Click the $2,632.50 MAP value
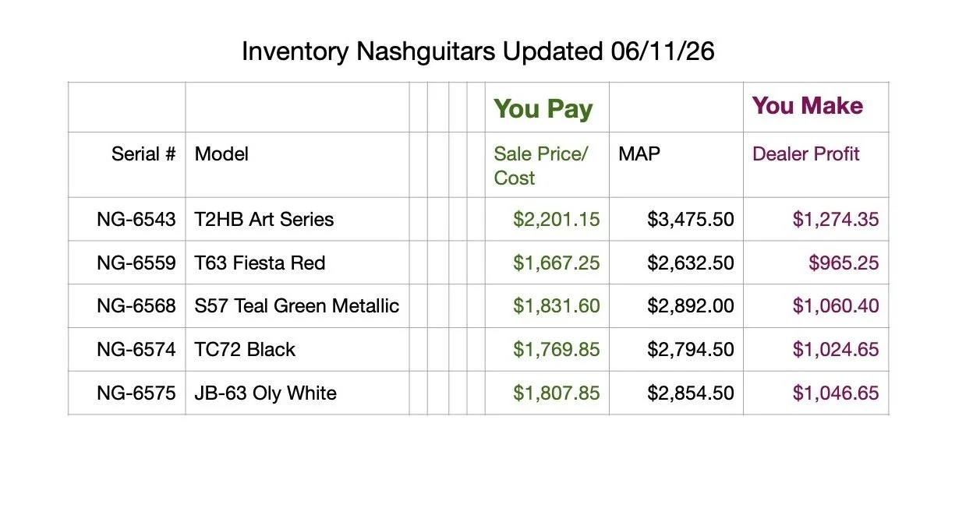This screenshot has width=980, height=508. [x=691, y=263]
